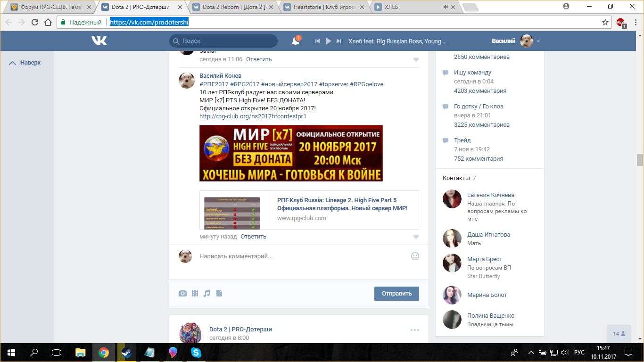Image resolution: width=644 pixels, height=362 pixels.
Task: Attach a document to the comment
Action: (x=219, y=293)
